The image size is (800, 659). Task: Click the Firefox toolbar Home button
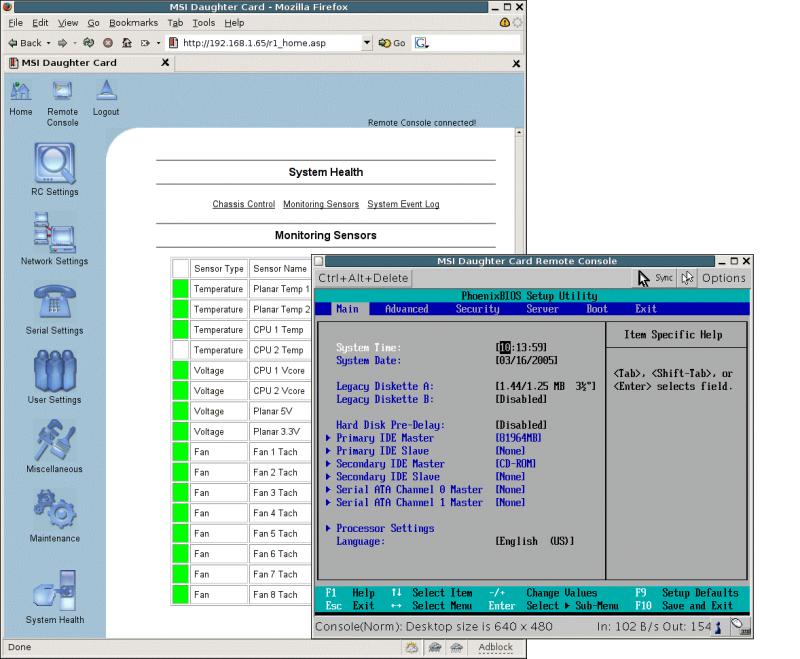(127, 43)
